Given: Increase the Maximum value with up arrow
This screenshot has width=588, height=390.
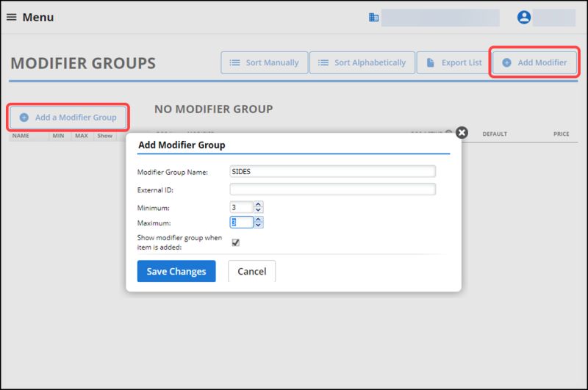Looking at the screenshot, I should 259,219.
